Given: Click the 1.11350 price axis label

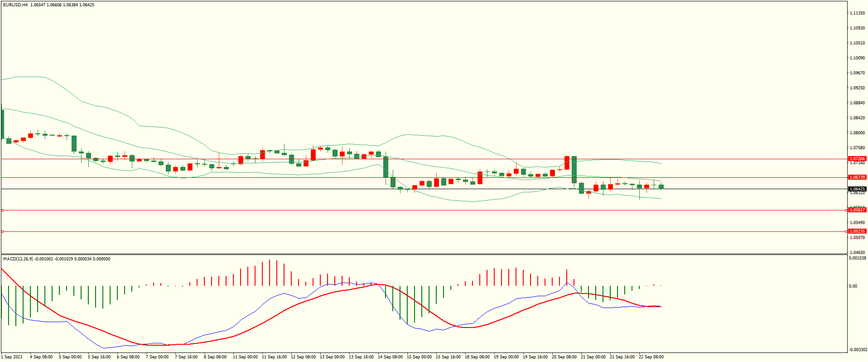Looking at the screenshot, I should (x=858, y=13).
